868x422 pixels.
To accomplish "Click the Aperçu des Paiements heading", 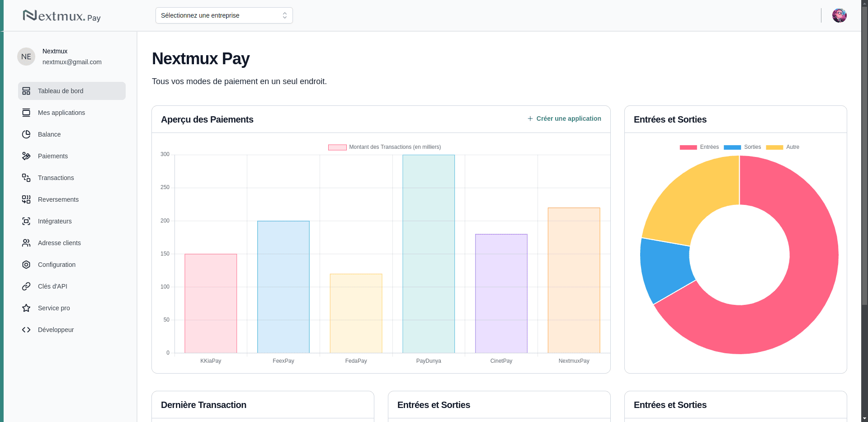I will click(207, 119).
